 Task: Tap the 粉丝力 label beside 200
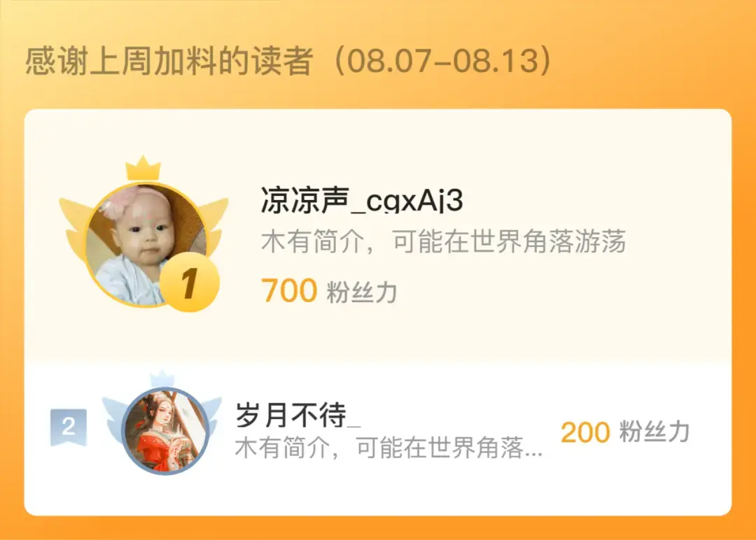654,432
